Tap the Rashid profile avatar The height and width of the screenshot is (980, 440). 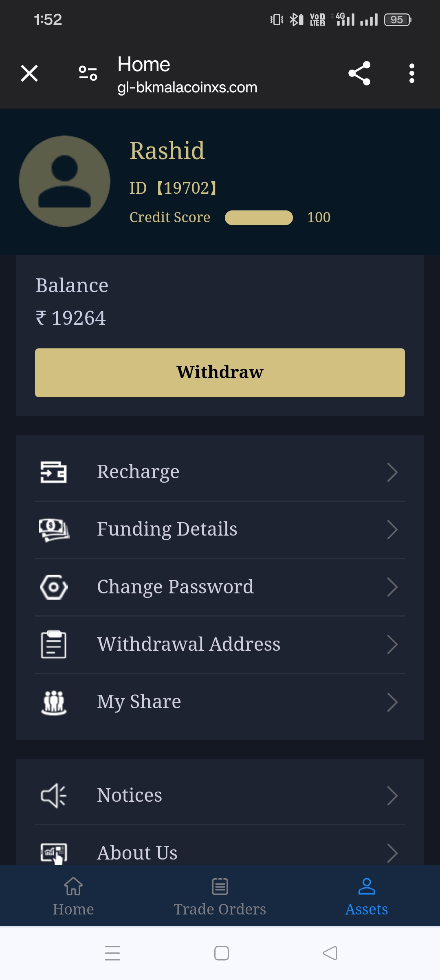pyautogui.click(x=65, y=181)
